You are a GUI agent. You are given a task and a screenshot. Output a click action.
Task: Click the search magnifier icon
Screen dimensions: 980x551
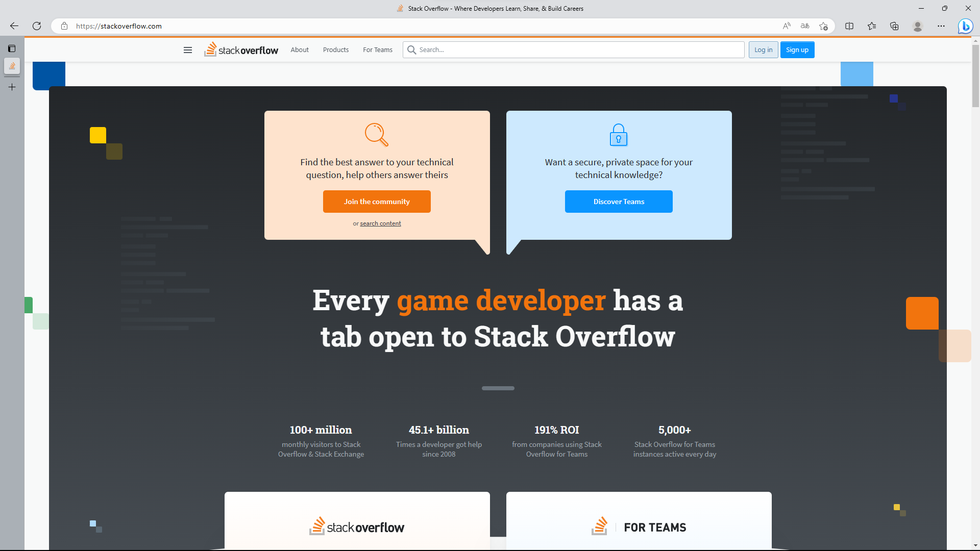pyautogui.click(x=411, y=50)
